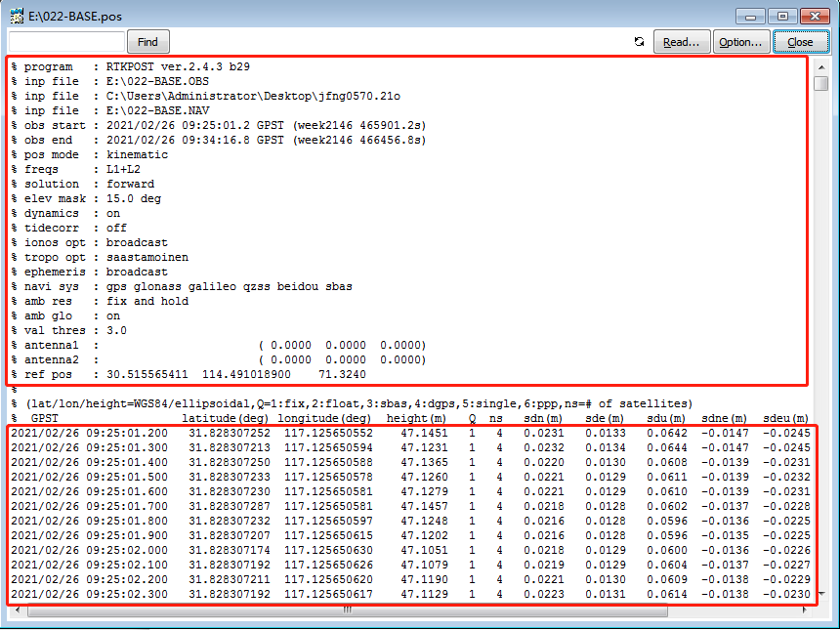Screen dimensions: 840x630
Task: Minimize the 022-BASE.pos window
Action: click(x=750, y=16)
